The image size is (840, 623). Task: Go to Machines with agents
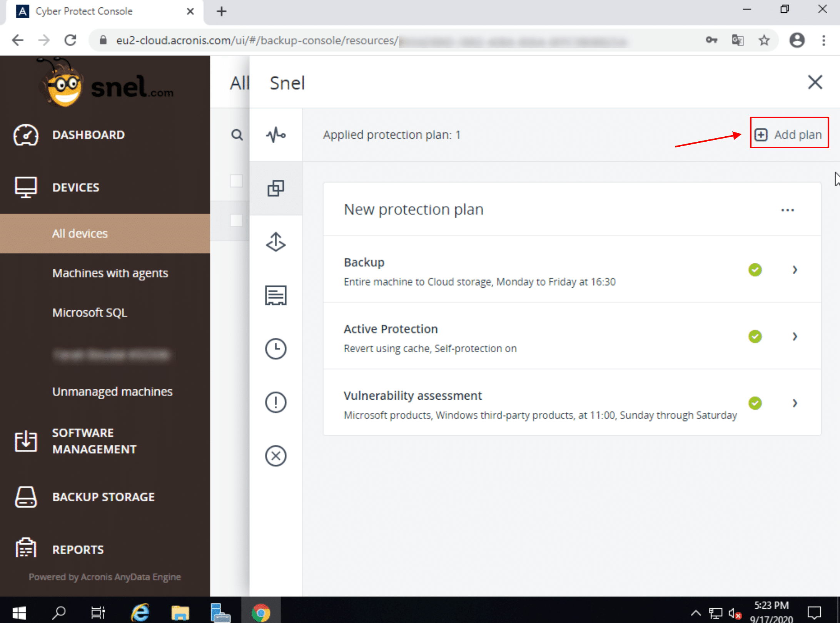click(110, 273)
